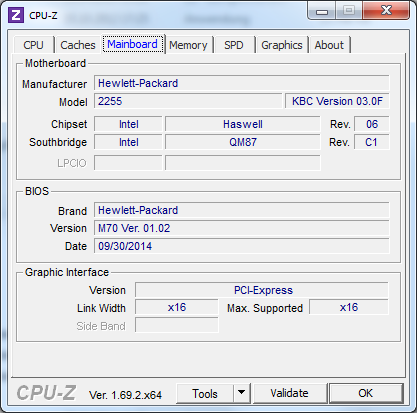This screenshot has height=413, width=417.
Task: Click the Tools button
Action: click(x=205, y=394)
